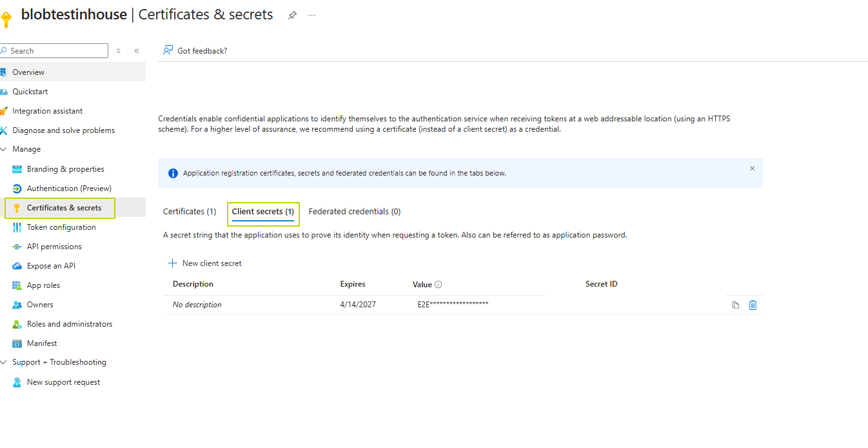Open the Federated credentials (0) tab
The width and height of the screenshot is (868, 448).
click(x=355, y=212)
